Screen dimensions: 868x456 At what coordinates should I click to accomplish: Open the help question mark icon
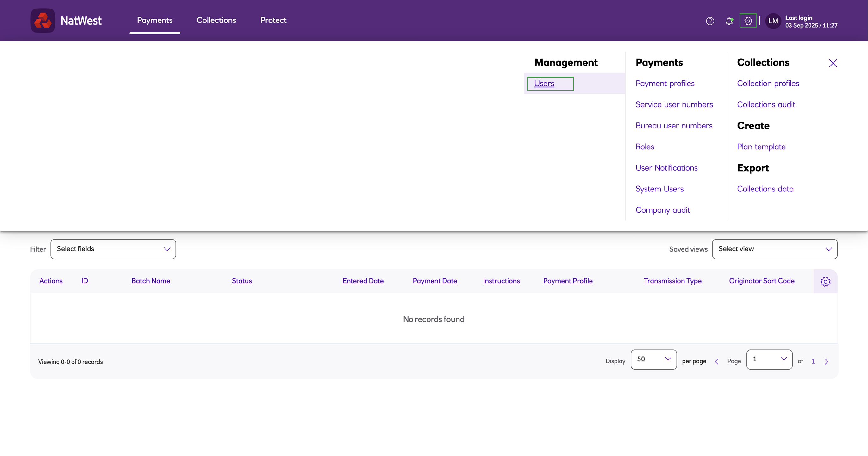pos(710,21)
